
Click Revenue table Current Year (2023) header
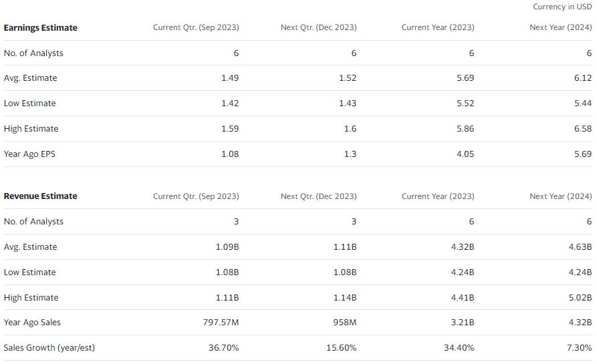pos(437,196)
